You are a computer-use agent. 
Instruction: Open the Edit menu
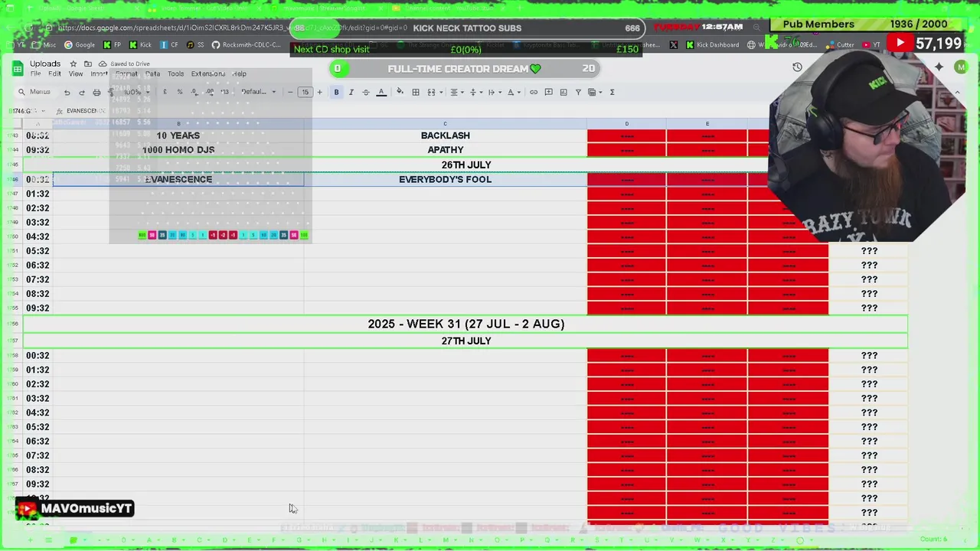pos(54,74)
